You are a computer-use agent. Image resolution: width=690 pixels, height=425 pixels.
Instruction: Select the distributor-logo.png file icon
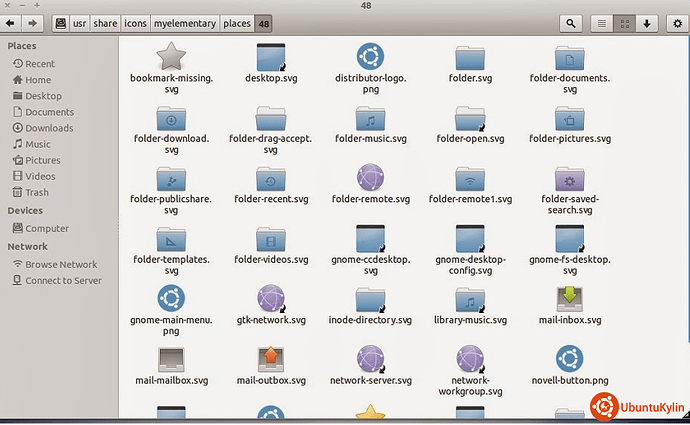pyautogui.click(x=371, y=56)
